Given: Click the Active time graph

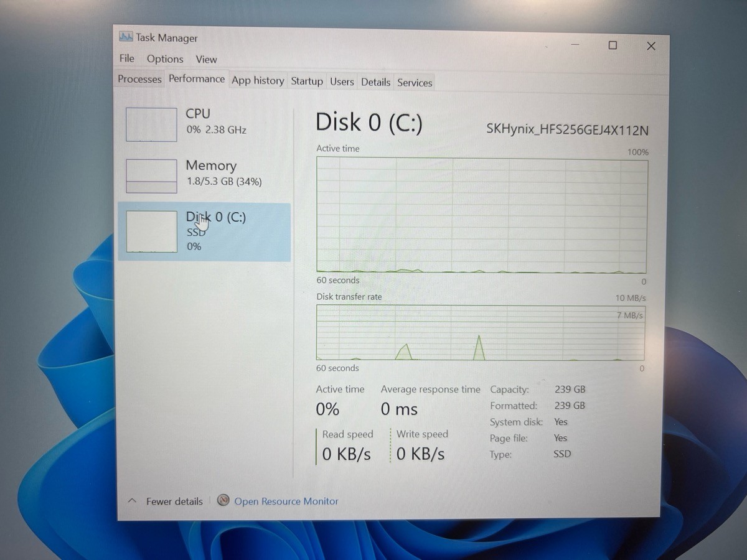Looking at the screenshot, I should [482, 216].
